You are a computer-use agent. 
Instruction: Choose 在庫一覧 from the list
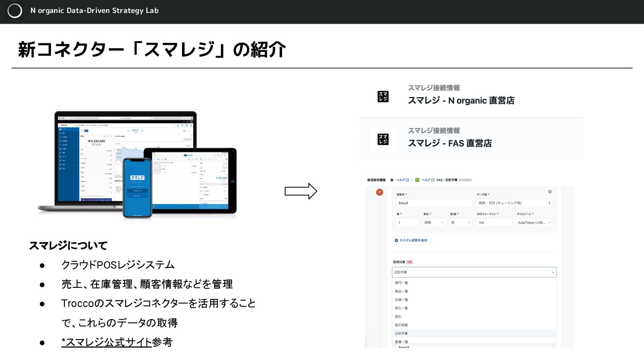point(474,300)
